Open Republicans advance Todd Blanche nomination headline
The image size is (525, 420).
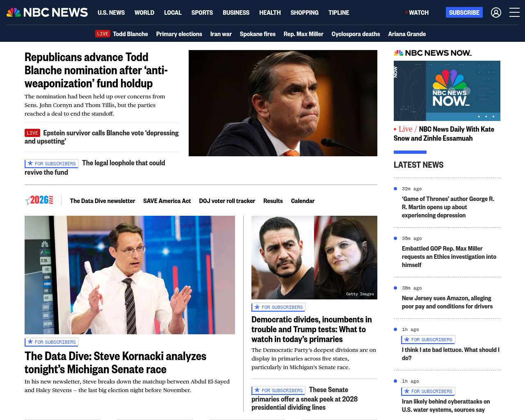point(96,70)
